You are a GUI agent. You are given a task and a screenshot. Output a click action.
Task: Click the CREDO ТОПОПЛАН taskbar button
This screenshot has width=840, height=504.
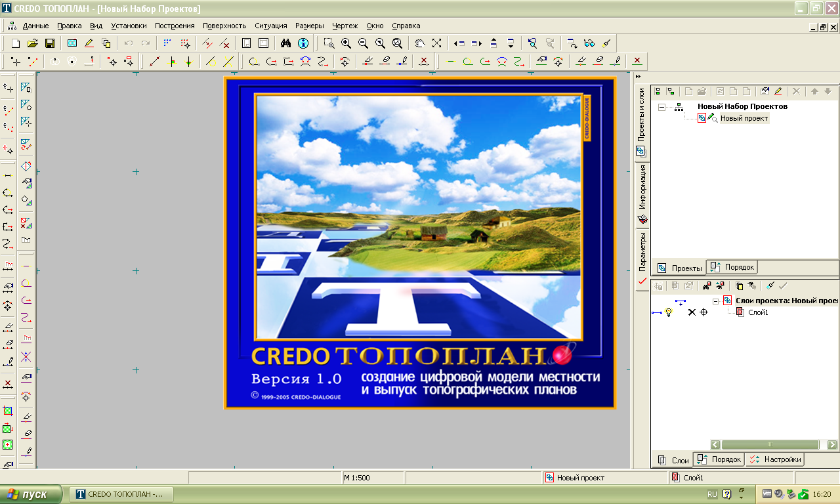coord(121,494)
